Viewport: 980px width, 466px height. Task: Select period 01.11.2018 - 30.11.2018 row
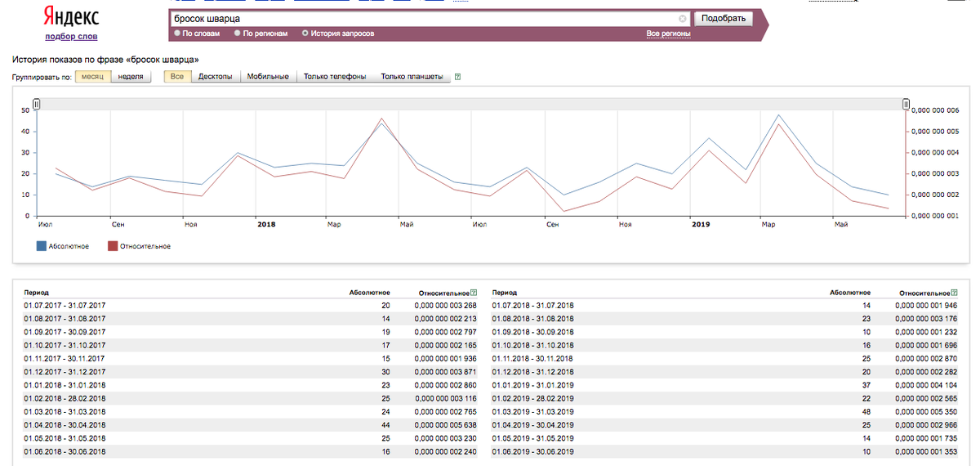click(x=724, y=358)
